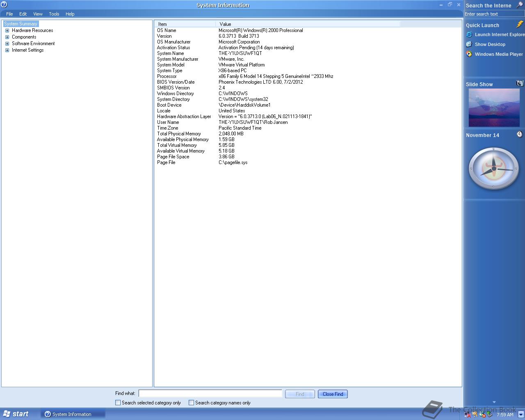Click the Slide Show camera icon
The height and width of the screenshot is (420, 525).
(520, 83)
